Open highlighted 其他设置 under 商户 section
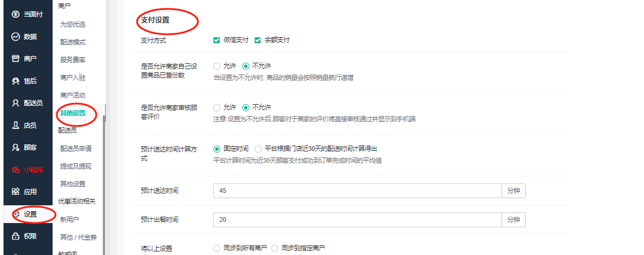Image resolution: width=644 pixels, height=255 pixels. click(73, 113)
